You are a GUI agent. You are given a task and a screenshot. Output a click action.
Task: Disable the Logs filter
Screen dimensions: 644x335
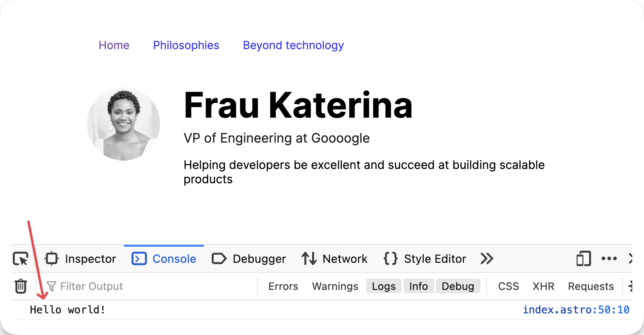tap(384, 286)
